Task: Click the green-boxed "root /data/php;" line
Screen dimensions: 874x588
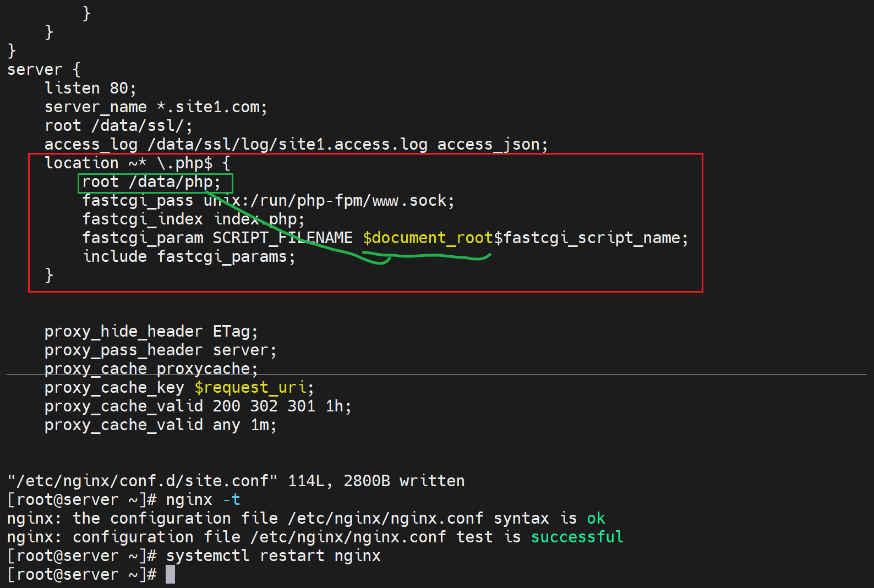Action: (x=151, y=182)
